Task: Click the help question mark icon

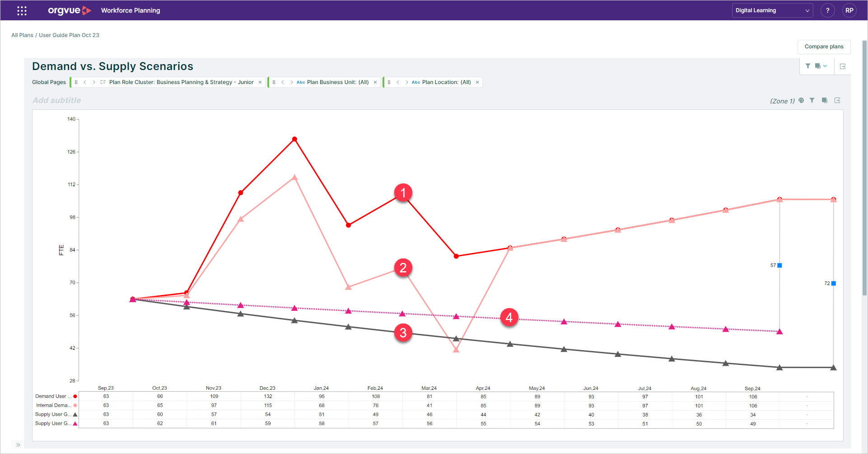Action: point(828,10)
